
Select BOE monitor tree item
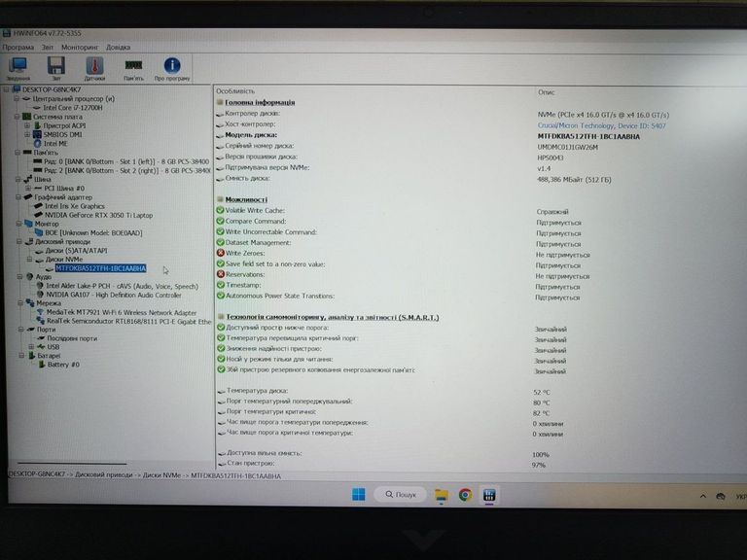click(x=93, y=233)
